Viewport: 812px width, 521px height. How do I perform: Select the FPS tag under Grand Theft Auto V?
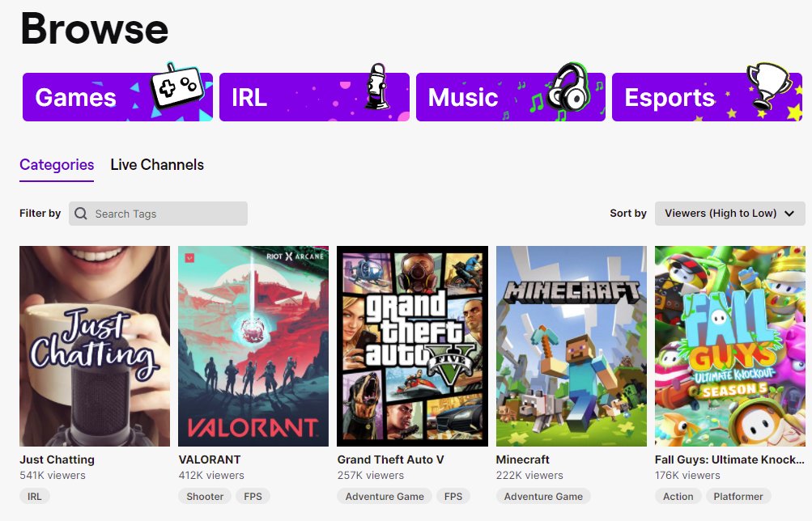click(453, 496)
